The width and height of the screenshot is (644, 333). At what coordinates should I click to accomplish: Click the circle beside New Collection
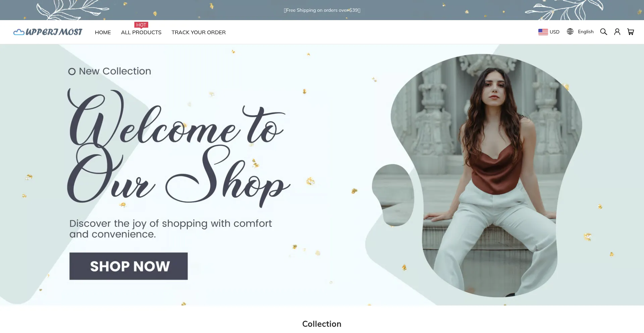point(72,71)
